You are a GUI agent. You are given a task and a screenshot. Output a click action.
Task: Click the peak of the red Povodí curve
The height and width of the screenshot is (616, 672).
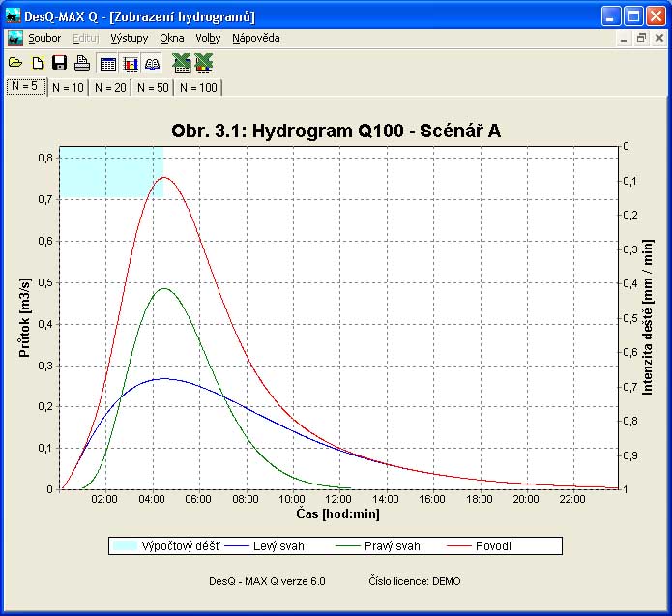[x=164, y=177]
